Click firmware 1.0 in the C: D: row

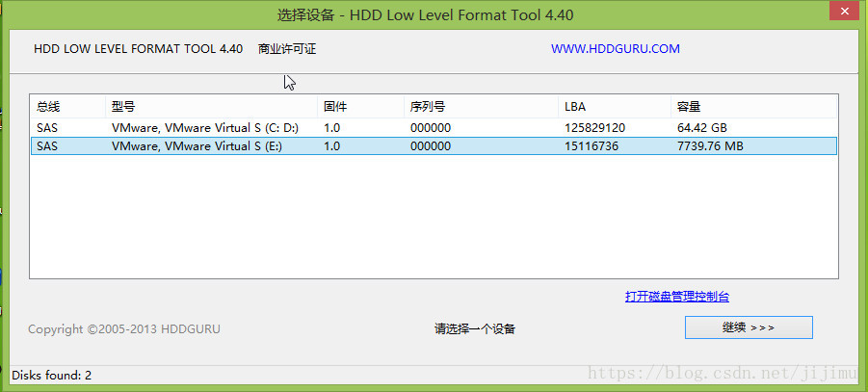(331, 128)
